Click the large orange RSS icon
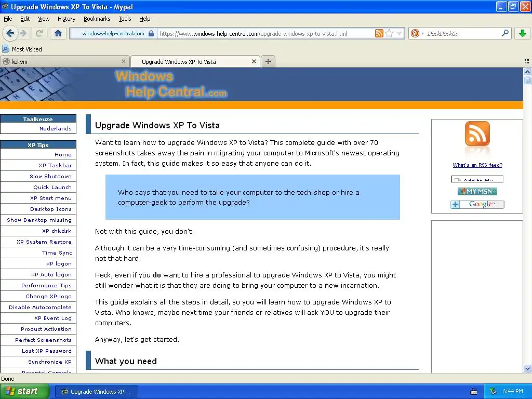 coord(477,134)
